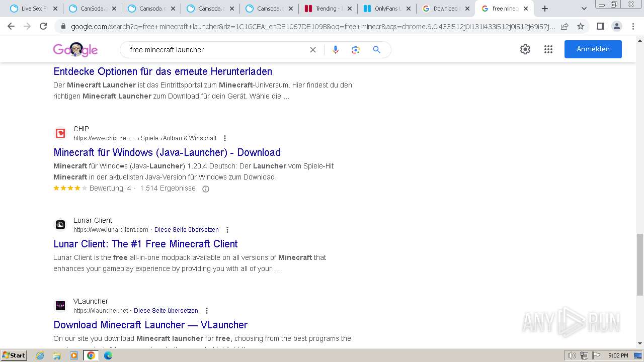644x362 pixels.
Task: Open Download Minecraft Launcher — VLauncher link
Action: pos(150,325)
